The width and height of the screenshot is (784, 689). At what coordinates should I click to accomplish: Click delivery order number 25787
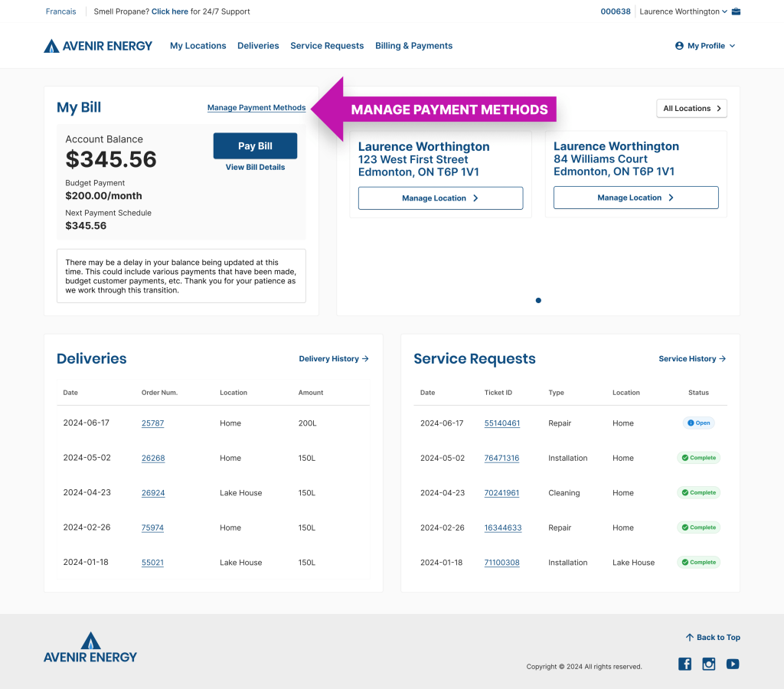(152, 423)
